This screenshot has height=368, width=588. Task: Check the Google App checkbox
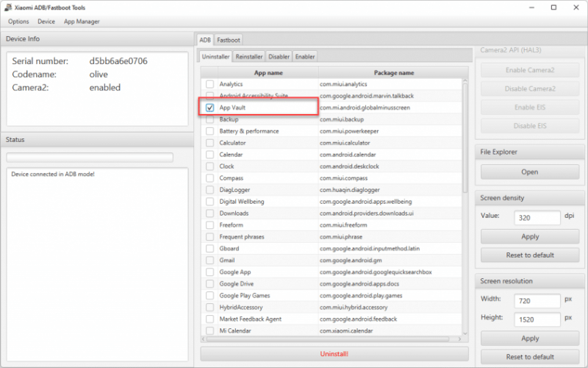(x=209, y=272)
